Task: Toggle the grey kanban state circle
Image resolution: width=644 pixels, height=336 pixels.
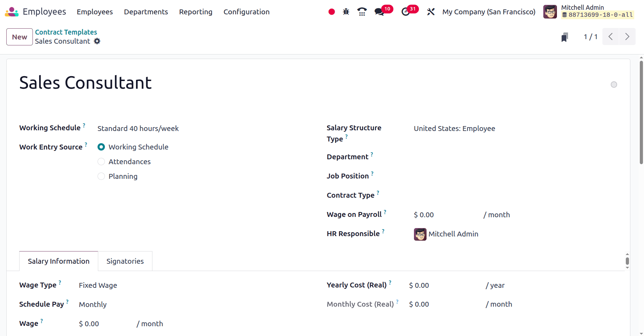Action: pyautogui.click(x=614, y=85)
